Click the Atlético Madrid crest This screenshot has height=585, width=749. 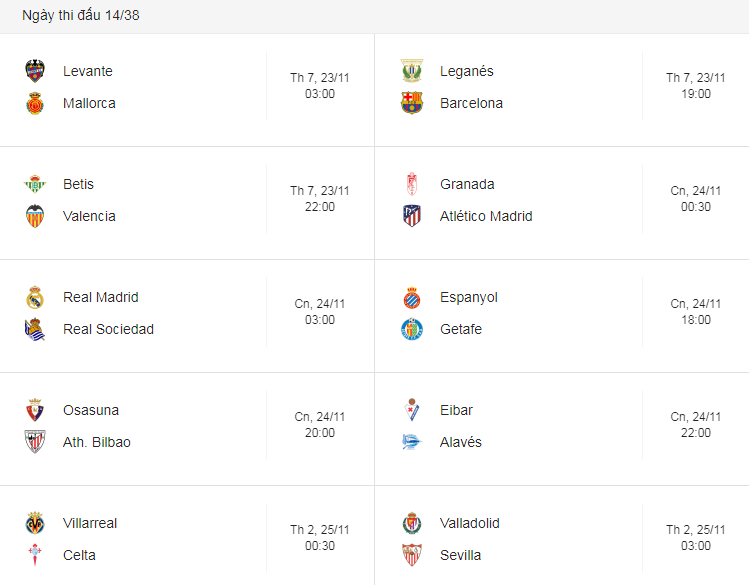click(x=412, y=216)
